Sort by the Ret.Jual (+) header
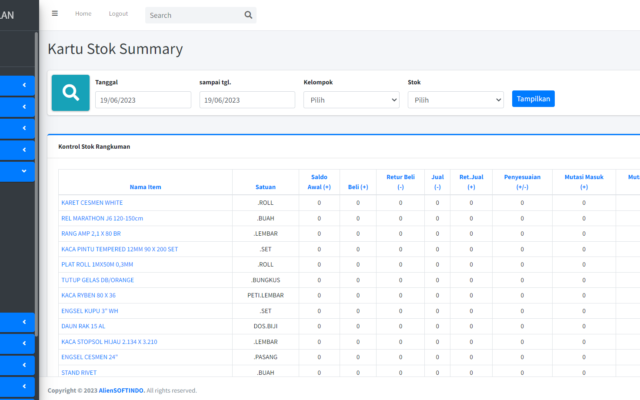This screenshot has width=640, height=400. 471,182
